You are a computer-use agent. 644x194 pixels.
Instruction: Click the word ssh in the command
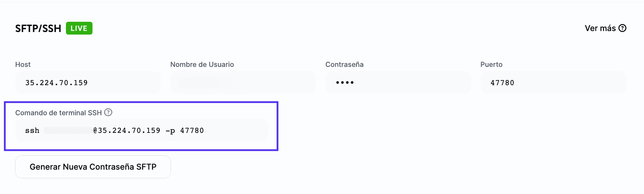pos(32,131)
